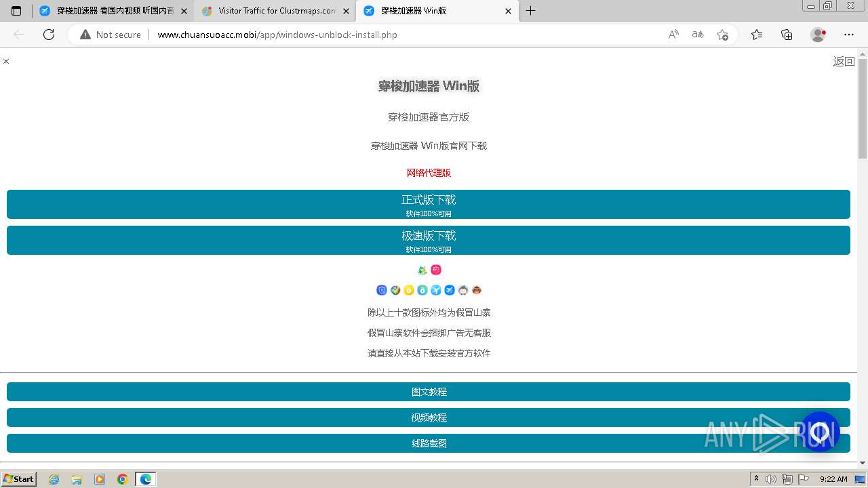Select the 穿梭加速器 Win版 tab

[x=437, y=11]
